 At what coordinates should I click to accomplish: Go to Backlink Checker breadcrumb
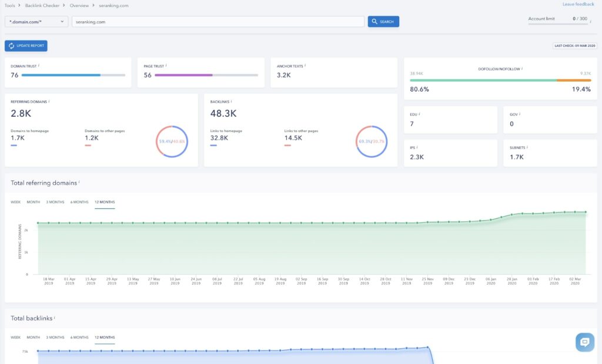pos(42,5)
